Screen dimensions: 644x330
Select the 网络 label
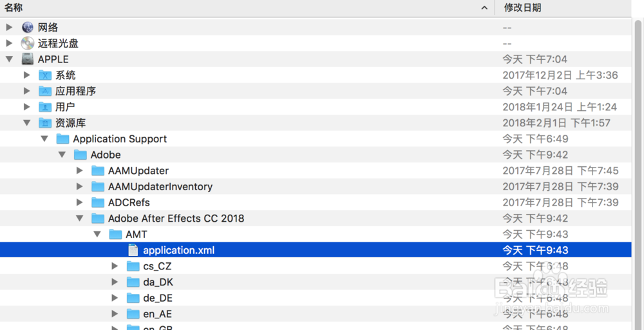tap(48, 28)
